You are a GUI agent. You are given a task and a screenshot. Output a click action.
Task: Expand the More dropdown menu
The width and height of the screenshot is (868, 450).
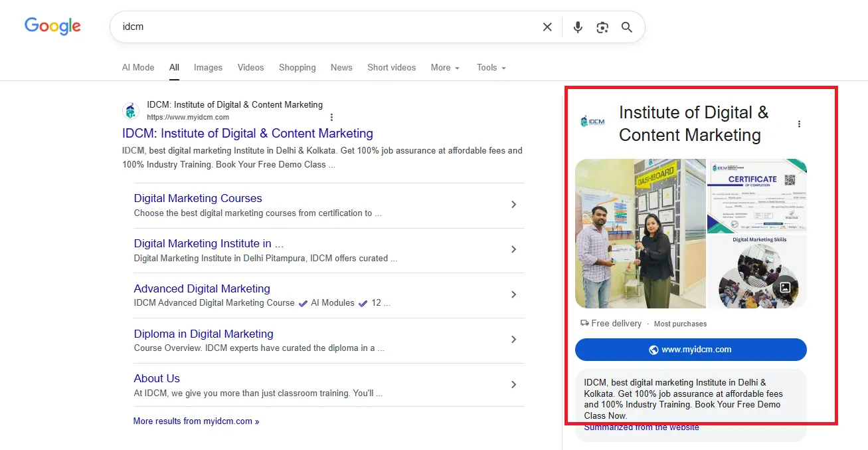(x=444, y=68)
